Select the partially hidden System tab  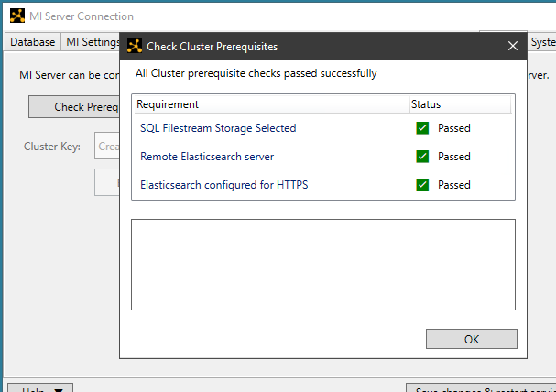[x=542, y=42]
